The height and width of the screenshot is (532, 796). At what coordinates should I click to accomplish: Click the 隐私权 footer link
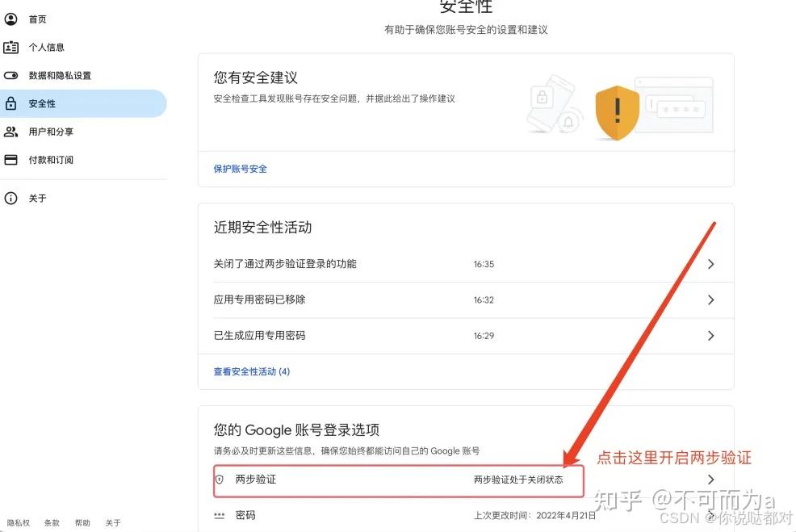[x=18, y=523]
